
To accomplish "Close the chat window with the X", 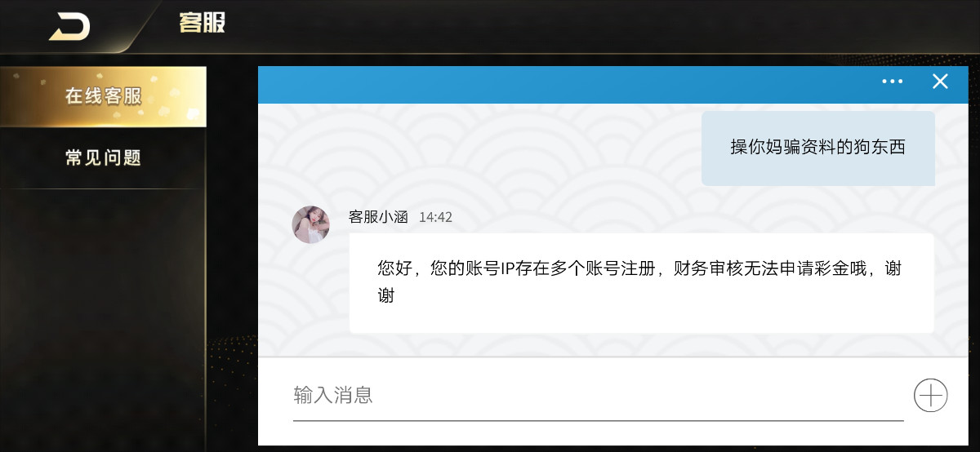I will point(940,82).
